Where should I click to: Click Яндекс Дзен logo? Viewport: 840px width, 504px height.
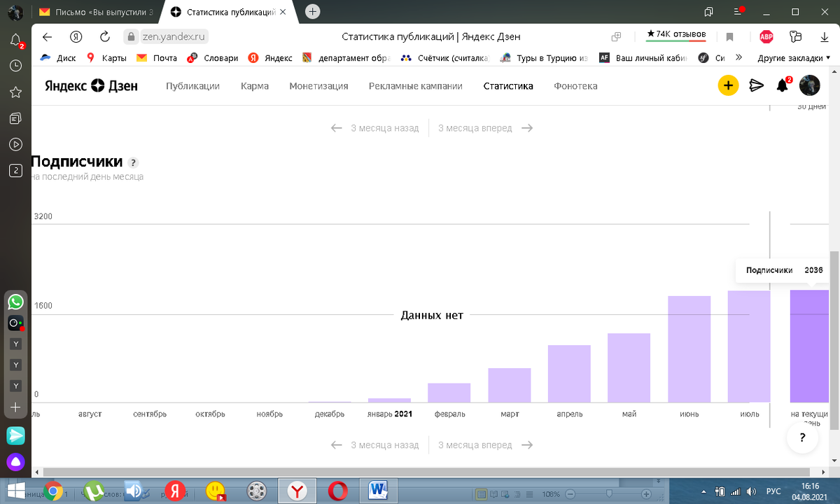tap(91, 86)
